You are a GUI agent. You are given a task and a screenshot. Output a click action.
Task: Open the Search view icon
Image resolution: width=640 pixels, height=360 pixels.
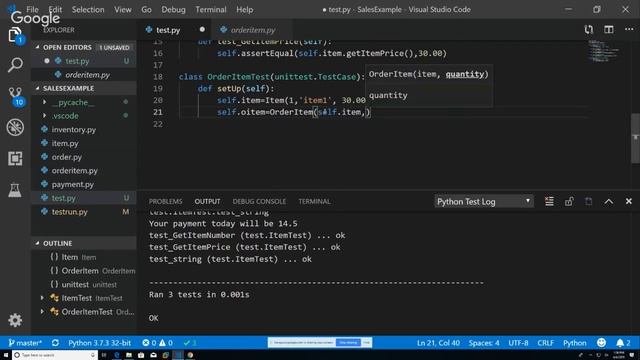(15, 65)
